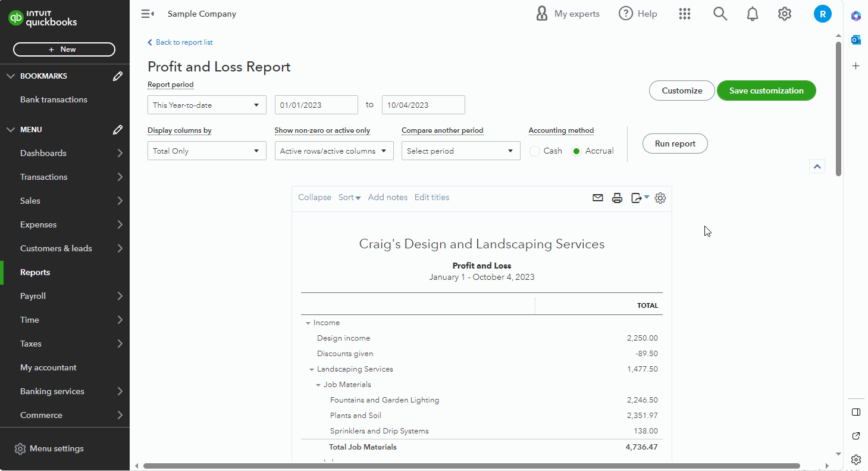The image size is (868, 471).
Task: Click the Run report button
Action: coord(675,144)
